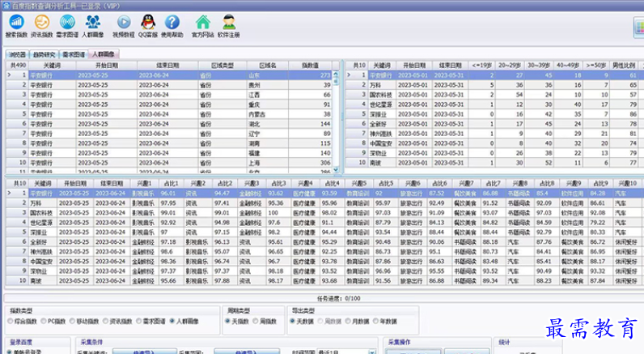The image size is (644, 354).
Task: Launch the 视频教程 play icon
Action: pyautogui.click(x=124, y=26)
